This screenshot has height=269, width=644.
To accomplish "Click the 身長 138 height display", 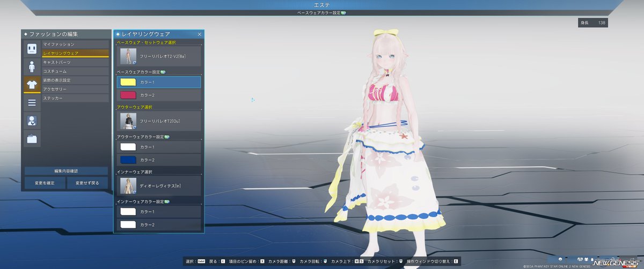I will 593,23.
